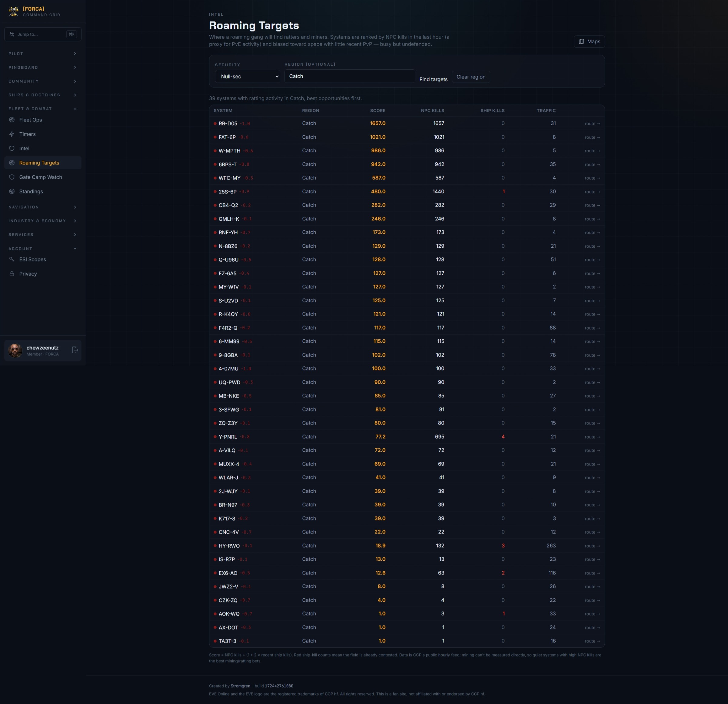Image resolution: width=728 pixels, height=704 pixels.
Task: Click the logout icon beside chewzeenutz
Action: pyautogui.click(x=75, y=350)
